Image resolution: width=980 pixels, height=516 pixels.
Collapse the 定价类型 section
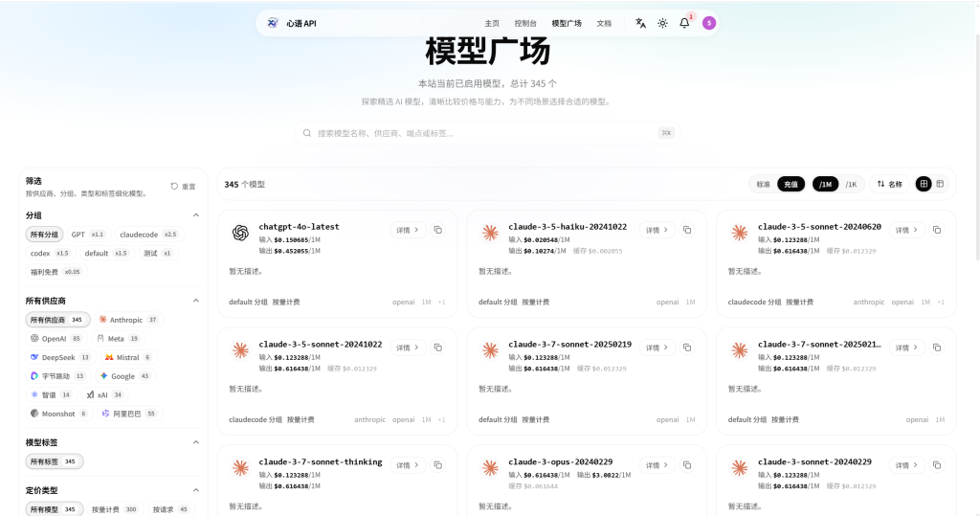pyautogui.click(x=195, y=490)
